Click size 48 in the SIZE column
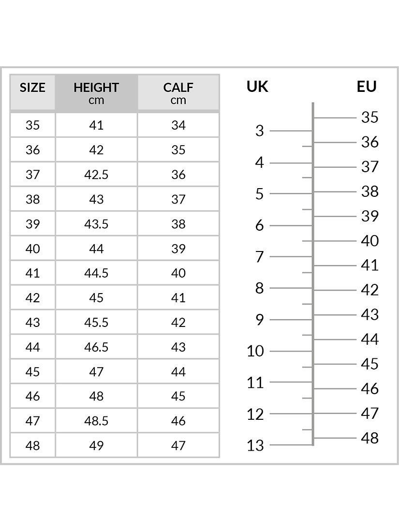399x532 pixels. pyautogui.click(x=32, y=445)
